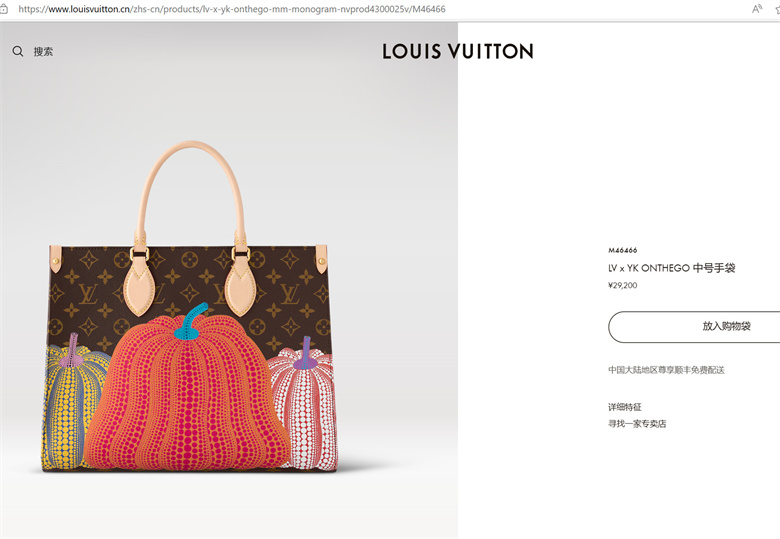Click the brown monogram canvas area of the bag
The height and width of the screenshot is (539, 780).
[x=189, y=278]
